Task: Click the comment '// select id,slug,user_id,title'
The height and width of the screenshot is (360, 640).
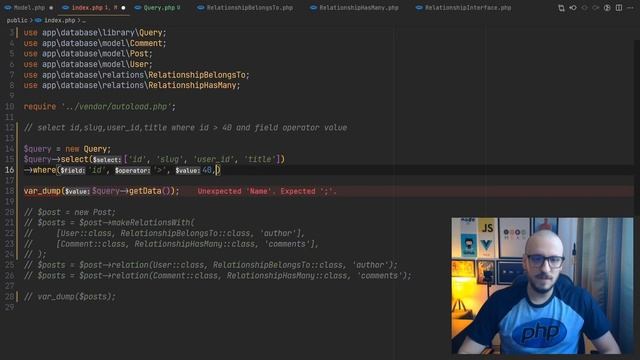Action: coord(95,128)
